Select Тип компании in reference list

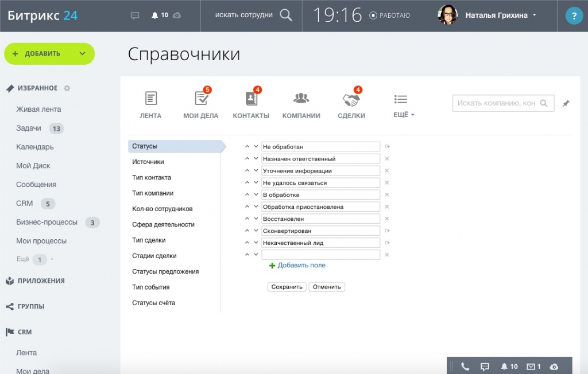[x=153, y=193]
